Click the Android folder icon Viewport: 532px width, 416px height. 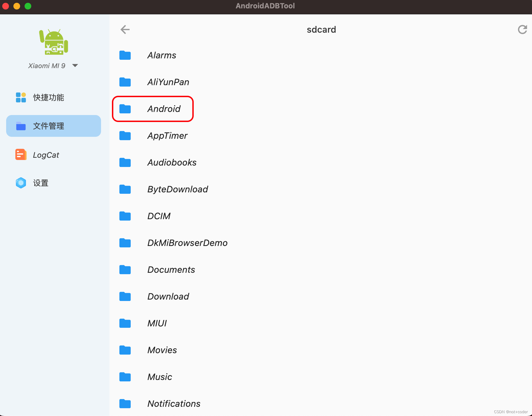click(125, 109)
